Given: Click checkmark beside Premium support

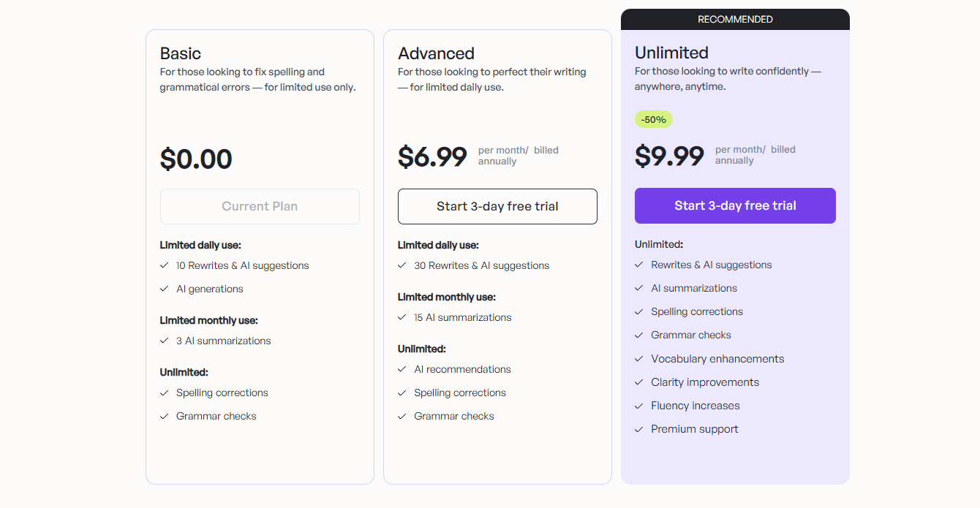Looking at the screenshot, I should [639, 429].
